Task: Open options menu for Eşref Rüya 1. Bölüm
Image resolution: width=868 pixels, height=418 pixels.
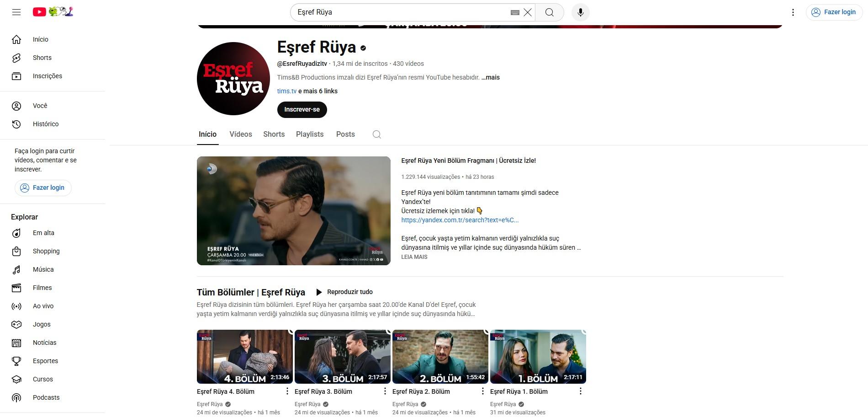Action: 580,391
